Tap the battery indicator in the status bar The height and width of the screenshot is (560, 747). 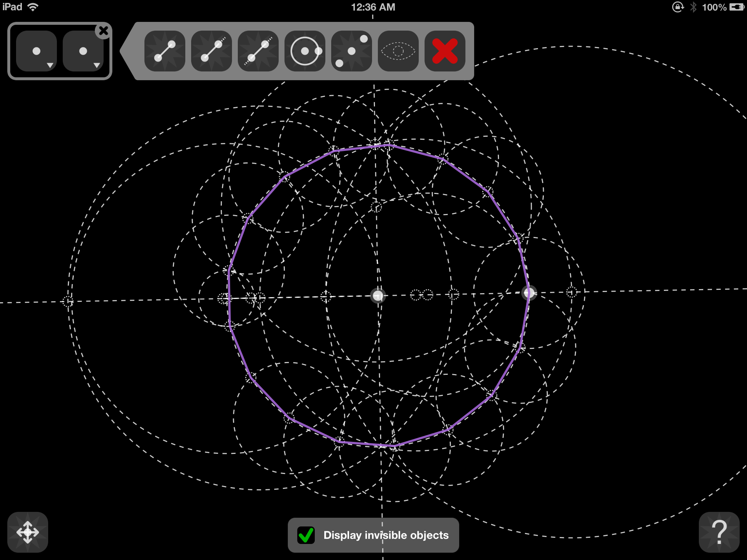tap(736, 7)
